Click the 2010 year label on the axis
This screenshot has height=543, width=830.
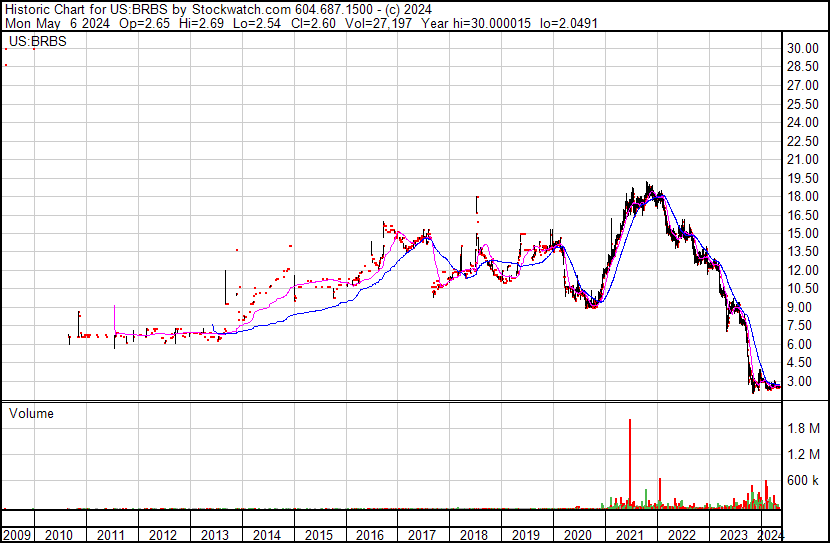[59, 535]
